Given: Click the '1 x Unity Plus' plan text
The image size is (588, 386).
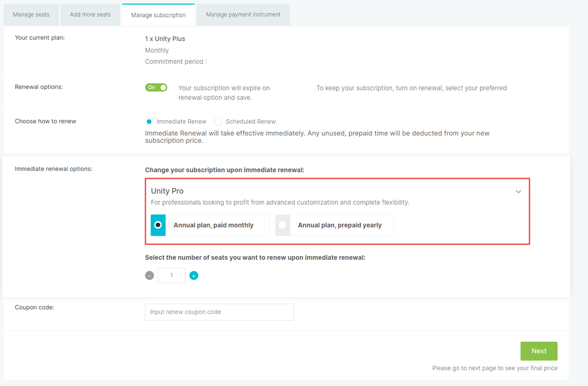Looking at the screenshot, I should (x=165, y=39).
